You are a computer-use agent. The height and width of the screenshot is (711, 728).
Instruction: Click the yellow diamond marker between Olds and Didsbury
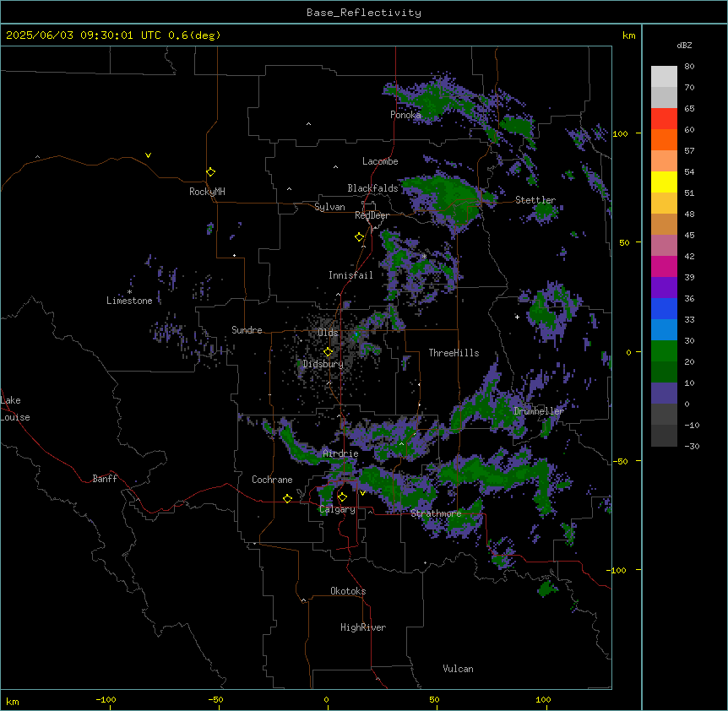pos(329,352)
